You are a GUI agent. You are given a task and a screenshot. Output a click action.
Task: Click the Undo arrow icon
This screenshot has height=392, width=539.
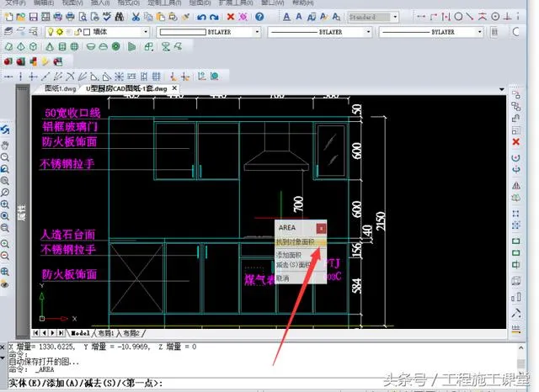point(202,17)
